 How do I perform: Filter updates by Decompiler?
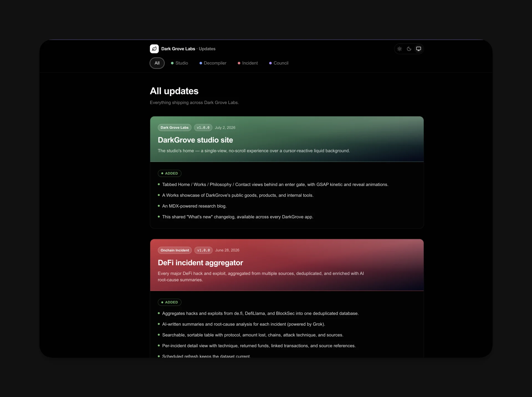point(213,63)
